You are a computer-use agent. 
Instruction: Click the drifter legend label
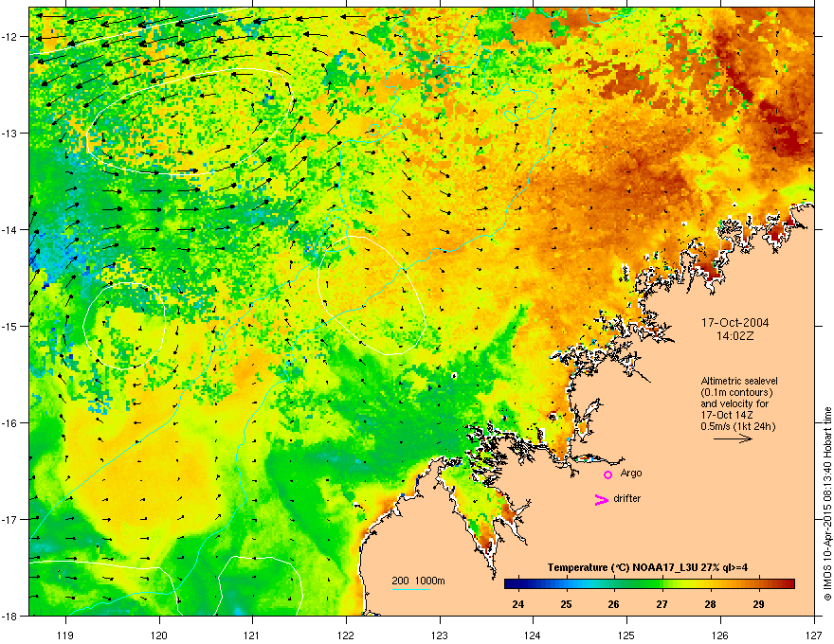tap(627, 498)
